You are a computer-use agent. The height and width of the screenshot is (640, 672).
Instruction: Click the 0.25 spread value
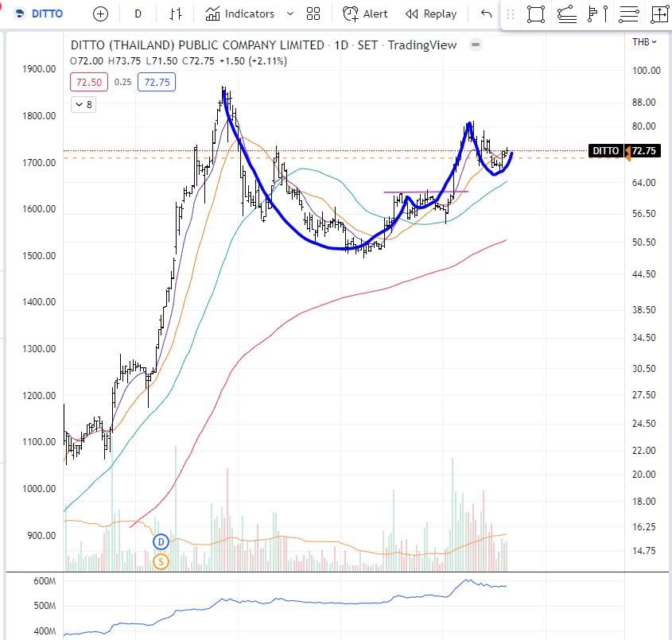click(123, 82)
